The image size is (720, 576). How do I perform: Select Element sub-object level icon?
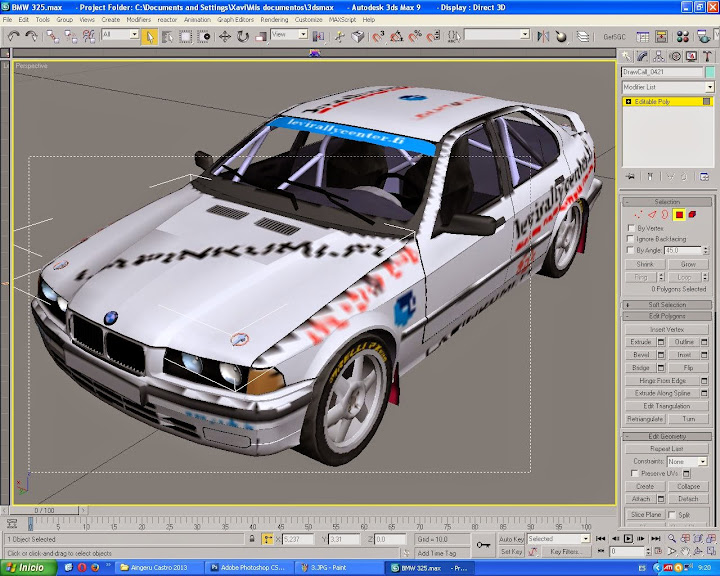coord(692,215)
